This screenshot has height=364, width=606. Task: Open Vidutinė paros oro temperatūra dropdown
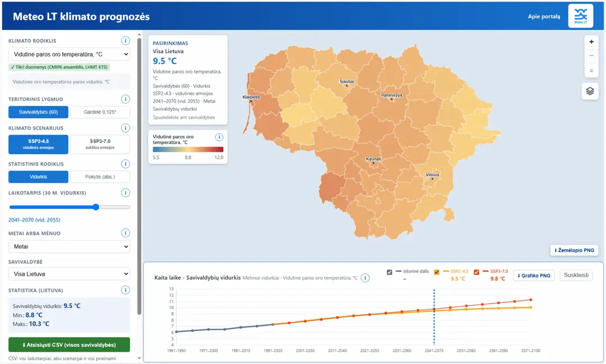coord(69,54)
